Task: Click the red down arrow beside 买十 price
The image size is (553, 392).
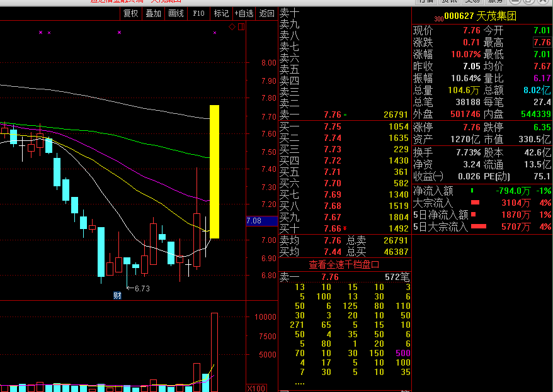Action: pos(345,228)
